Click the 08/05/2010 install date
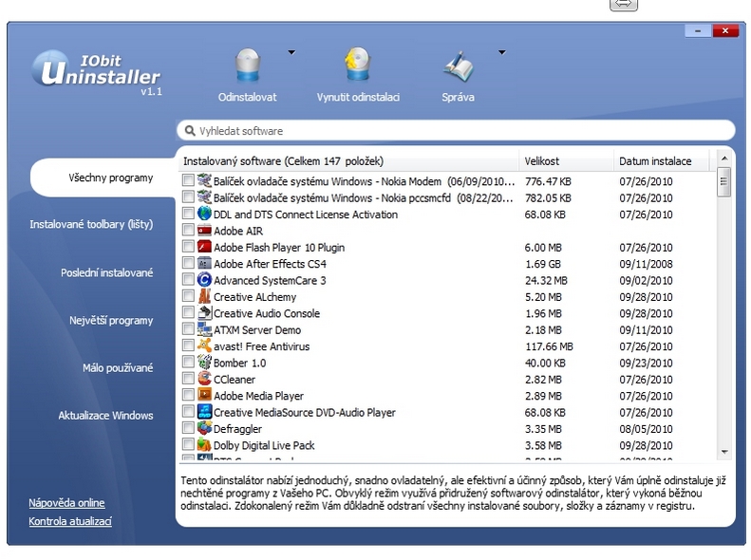751x560 pixels. click(x=646, y=429)
